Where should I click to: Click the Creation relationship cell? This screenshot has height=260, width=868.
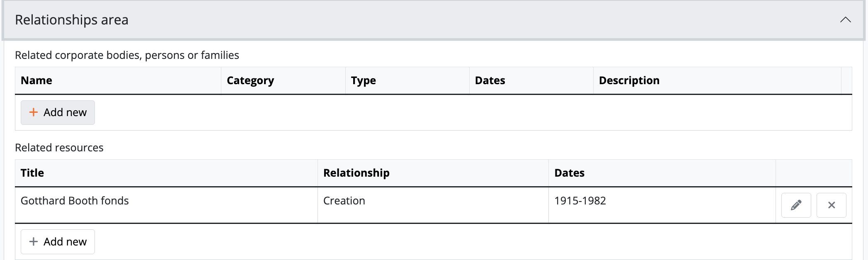tap(344, 201)
